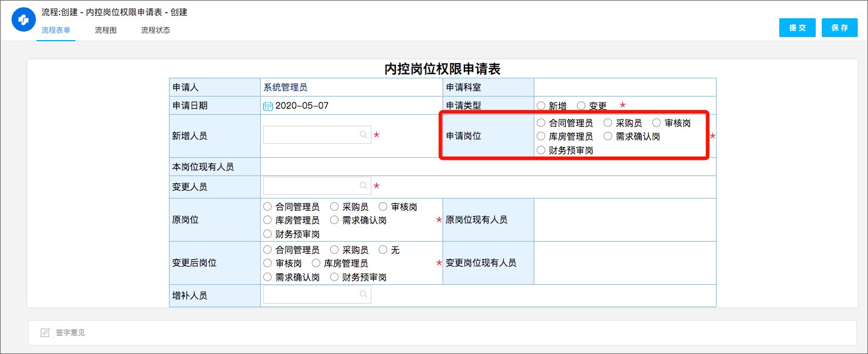Pick 需求确认岗 in 变更后岗位 row
This screenshot has width=868, height=354.
pyautogui.click(x=267, y=277)
